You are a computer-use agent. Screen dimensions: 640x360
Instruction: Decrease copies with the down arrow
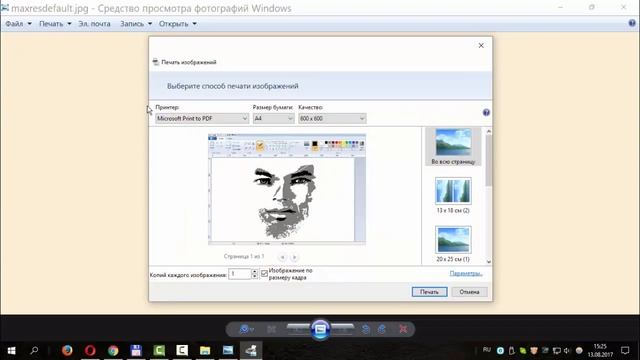(254, 276)
